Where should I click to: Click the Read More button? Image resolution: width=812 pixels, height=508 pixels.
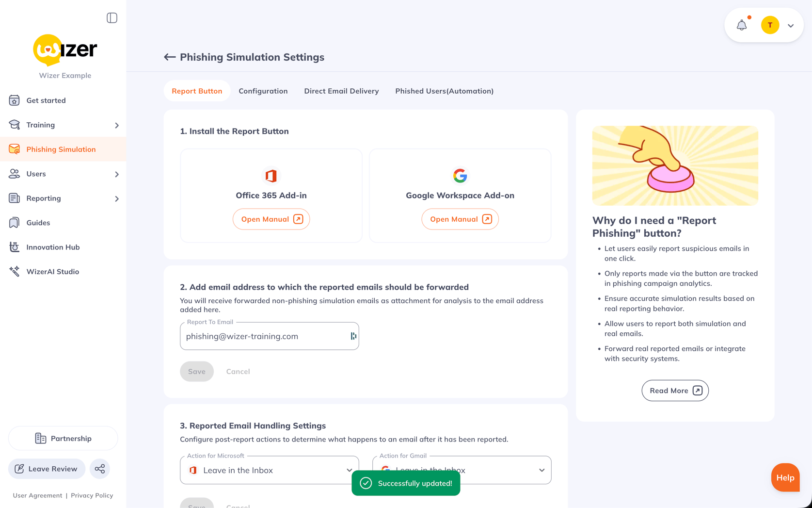(675, 391)
